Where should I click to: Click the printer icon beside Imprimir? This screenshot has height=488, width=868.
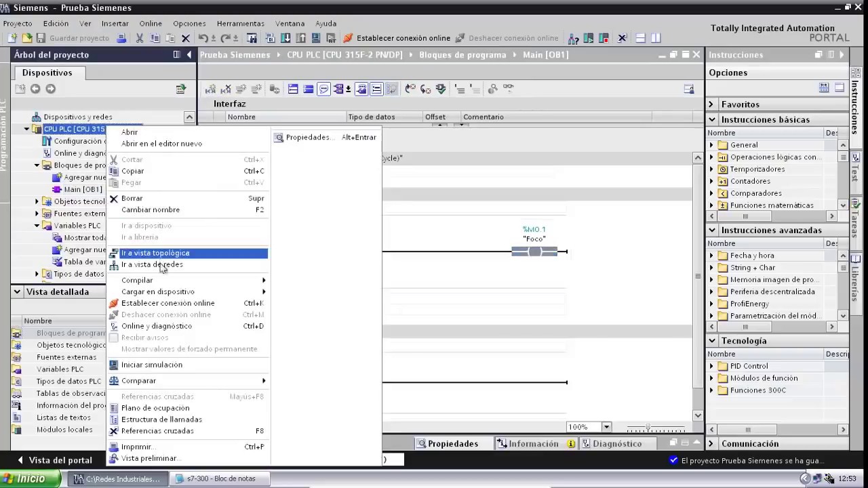(x=114, y=447)
